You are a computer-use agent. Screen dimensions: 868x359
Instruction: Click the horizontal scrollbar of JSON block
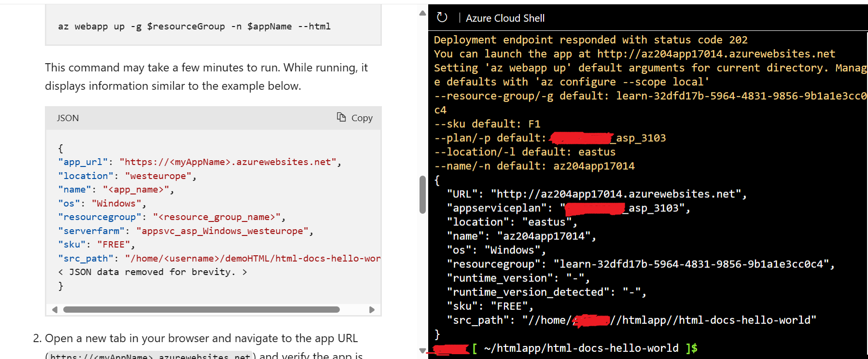point(201,310)
